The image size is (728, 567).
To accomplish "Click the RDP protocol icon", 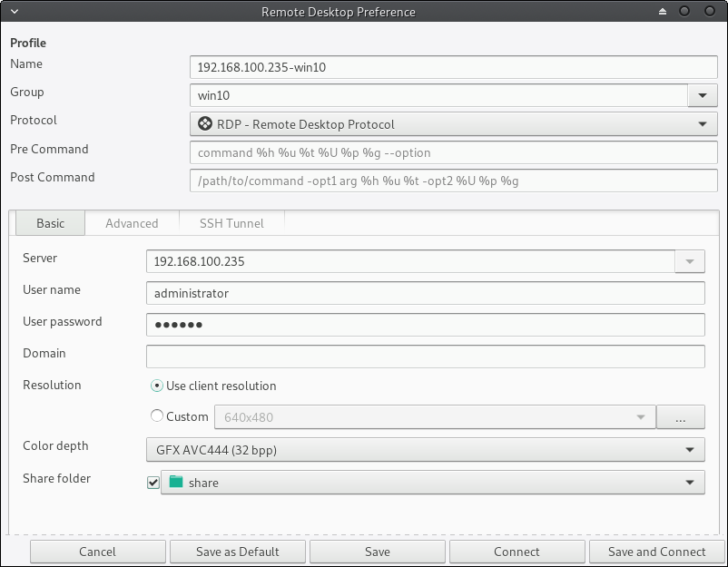I will [205, 124].
